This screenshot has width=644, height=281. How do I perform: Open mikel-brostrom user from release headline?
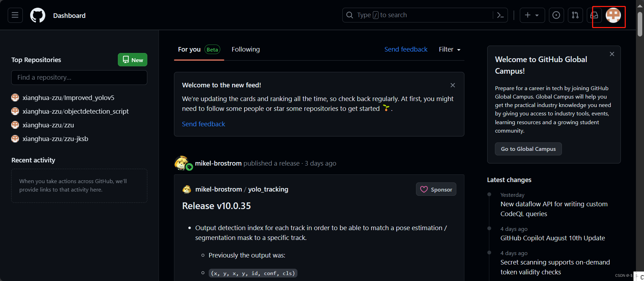point(218,163)
